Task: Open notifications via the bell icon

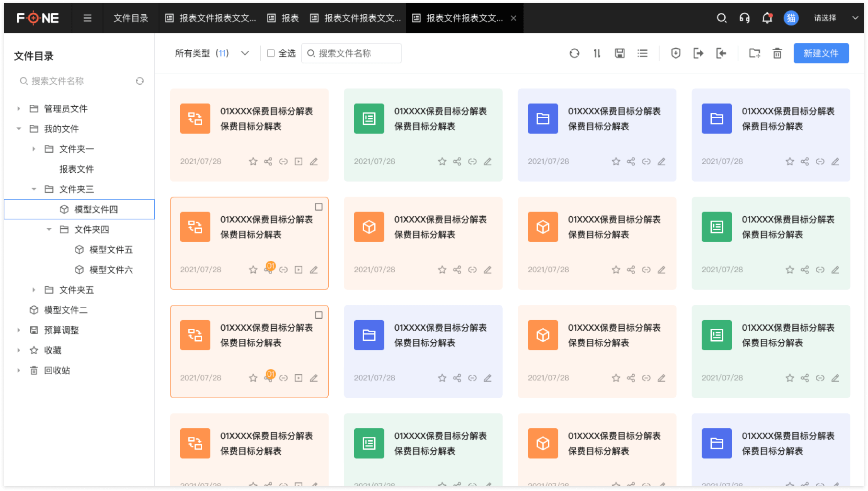Action: [767, 18]
